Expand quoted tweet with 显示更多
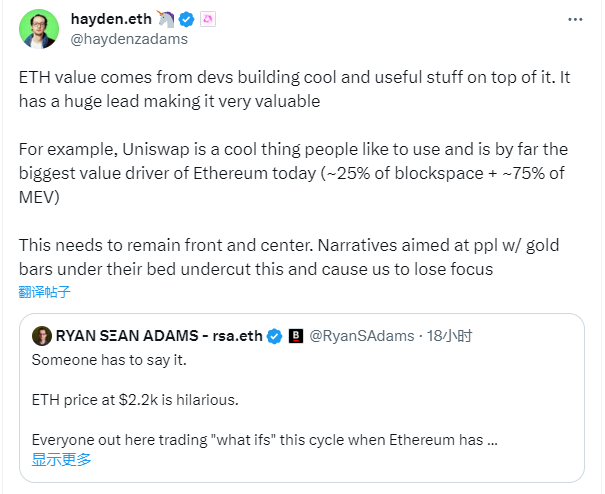605x494 pixels. [x=61, y=460]
